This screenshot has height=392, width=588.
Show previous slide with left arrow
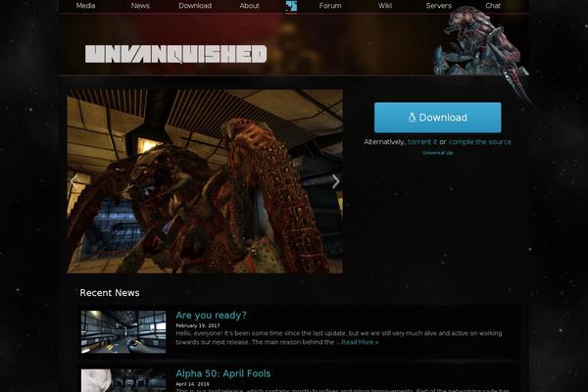73,181
